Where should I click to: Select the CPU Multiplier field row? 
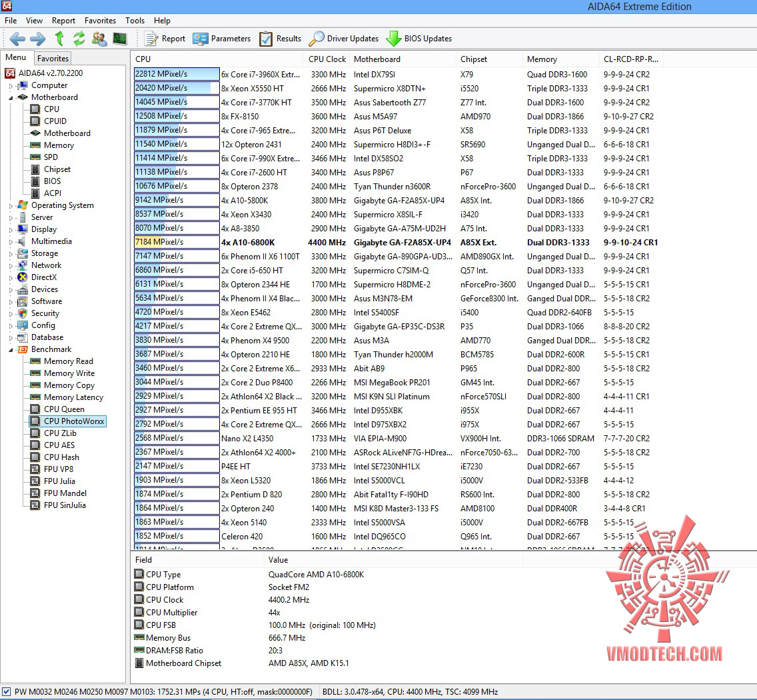point(327,613)
